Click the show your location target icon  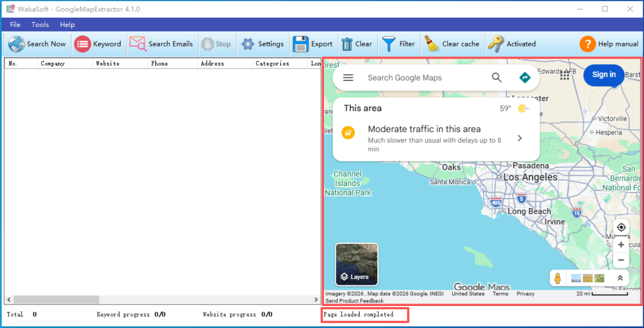tap(621, 227)
